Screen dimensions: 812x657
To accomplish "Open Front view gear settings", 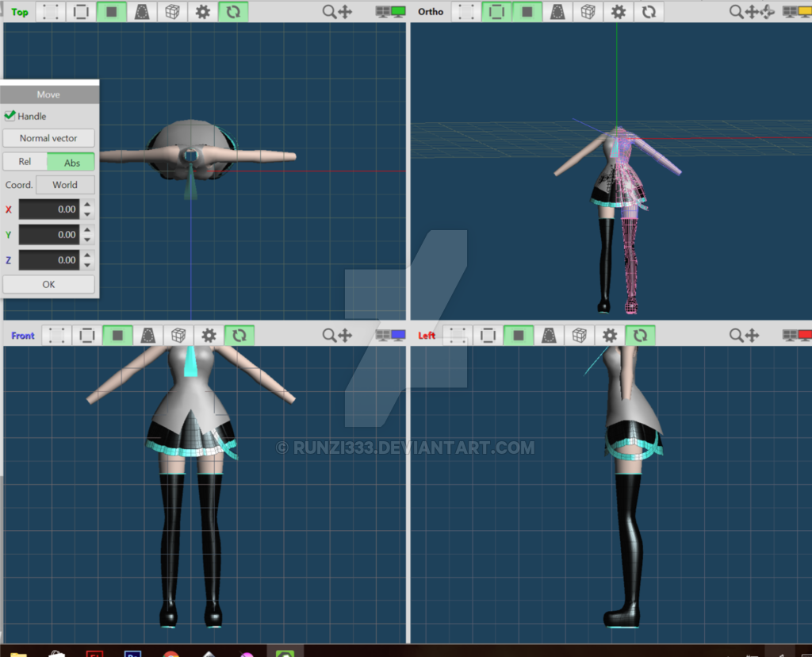I will point(209,335).
